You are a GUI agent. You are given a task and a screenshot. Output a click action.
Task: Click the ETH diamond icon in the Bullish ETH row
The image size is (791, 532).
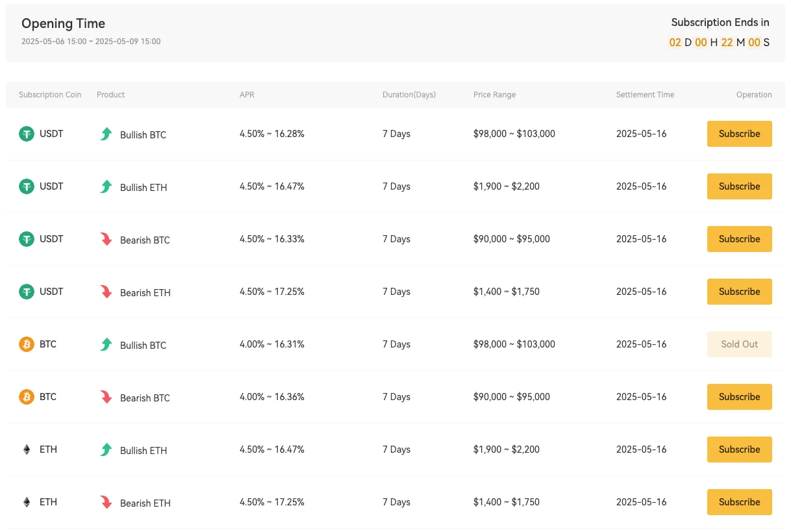click(27, 450)
